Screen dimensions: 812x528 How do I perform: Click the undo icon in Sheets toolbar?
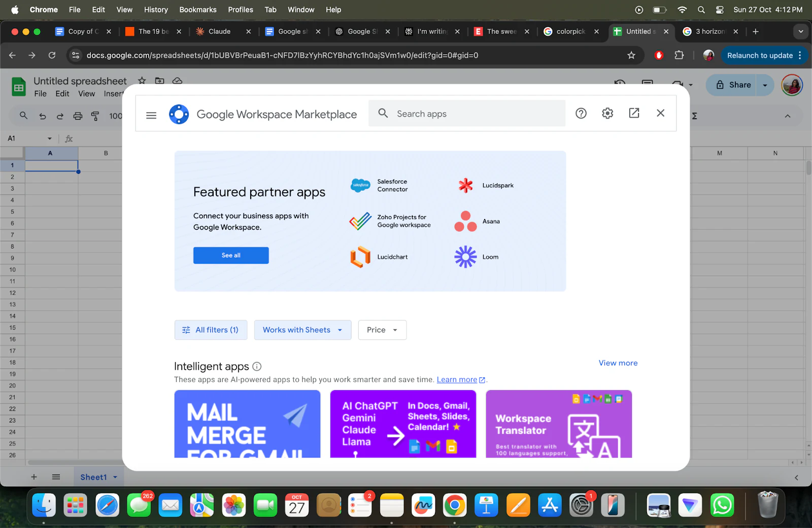pyautogui.click(x=43, y=116)
